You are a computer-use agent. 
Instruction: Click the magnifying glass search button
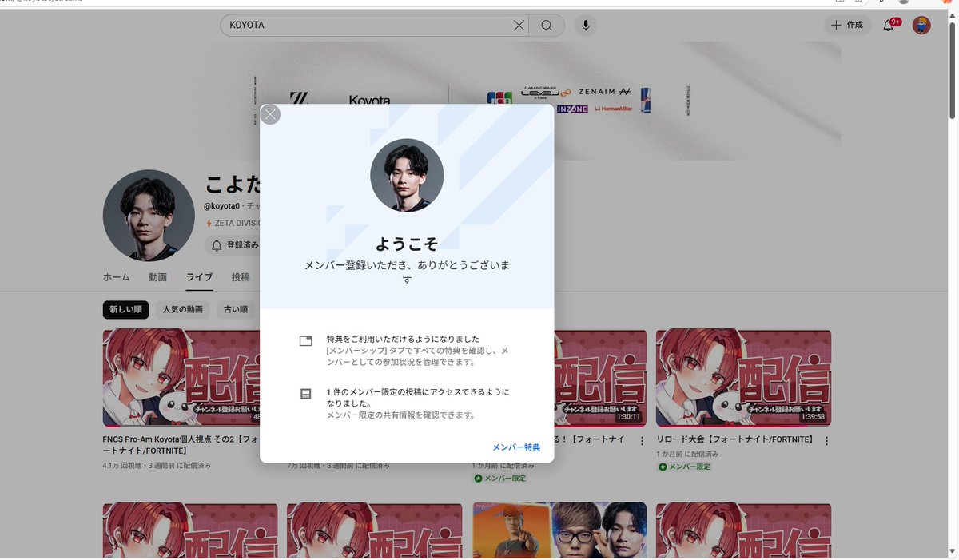[547, 26]
